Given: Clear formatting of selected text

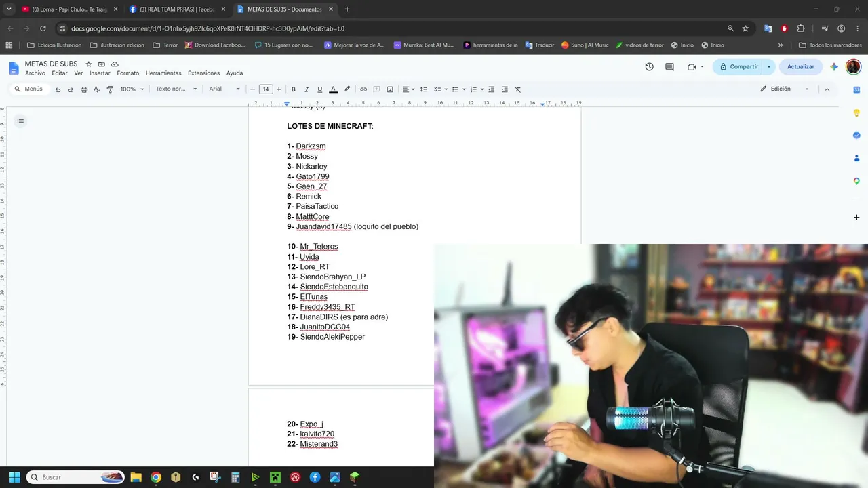Looking at the screenshot, I should 518,89.
